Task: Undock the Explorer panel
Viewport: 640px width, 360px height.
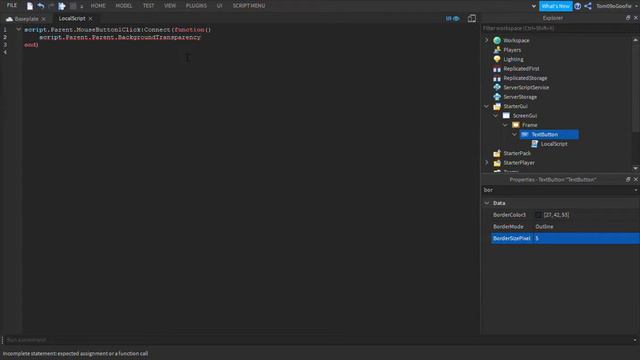Action: pyautogui.click(x=628, y=18)
